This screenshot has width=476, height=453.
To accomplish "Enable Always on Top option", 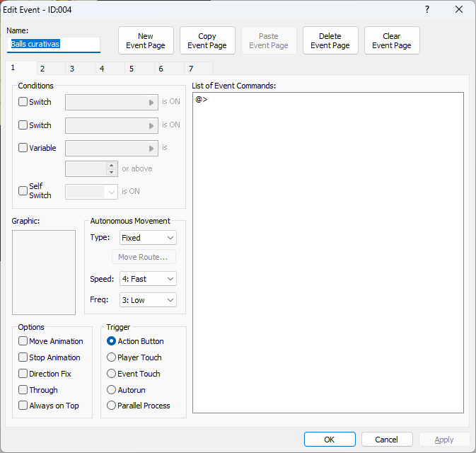I will [x=23, y=406].
